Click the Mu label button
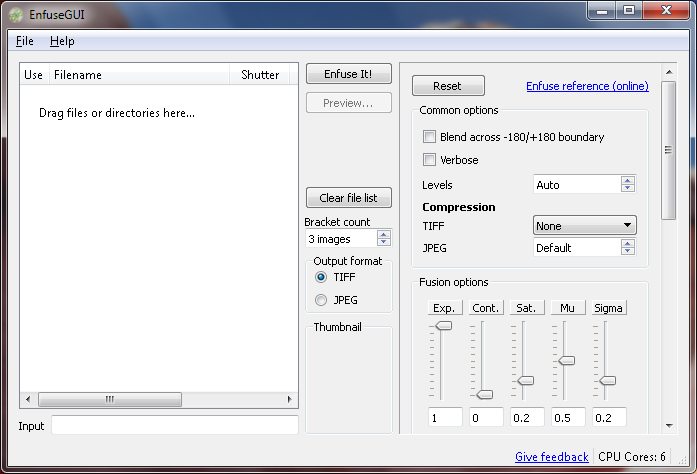This screenshot has width=697, height=474. point(568,308)
